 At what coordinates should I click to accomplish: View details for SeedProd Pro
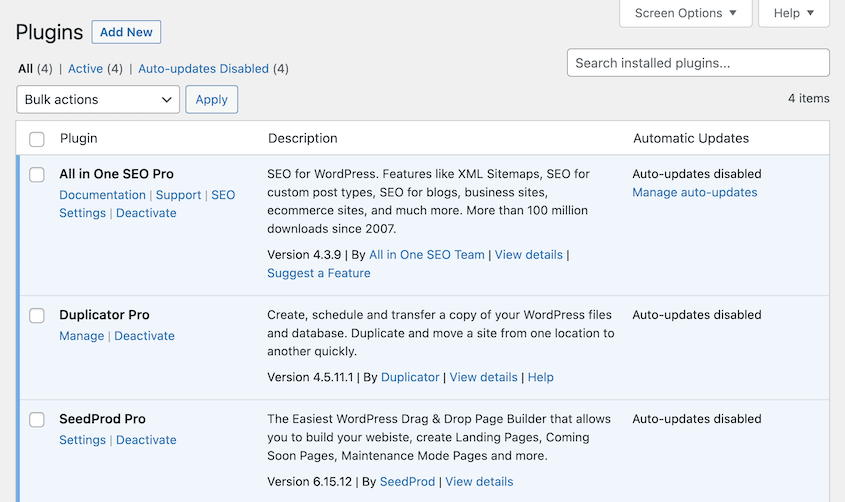pos(479,482)
